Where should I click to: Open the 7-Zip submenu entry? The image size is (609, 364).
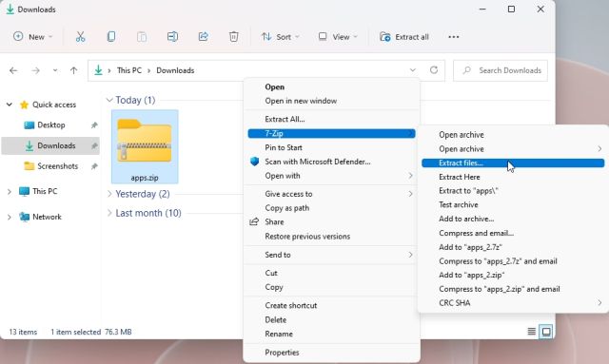pyautogui.click(x=331, y=133)
